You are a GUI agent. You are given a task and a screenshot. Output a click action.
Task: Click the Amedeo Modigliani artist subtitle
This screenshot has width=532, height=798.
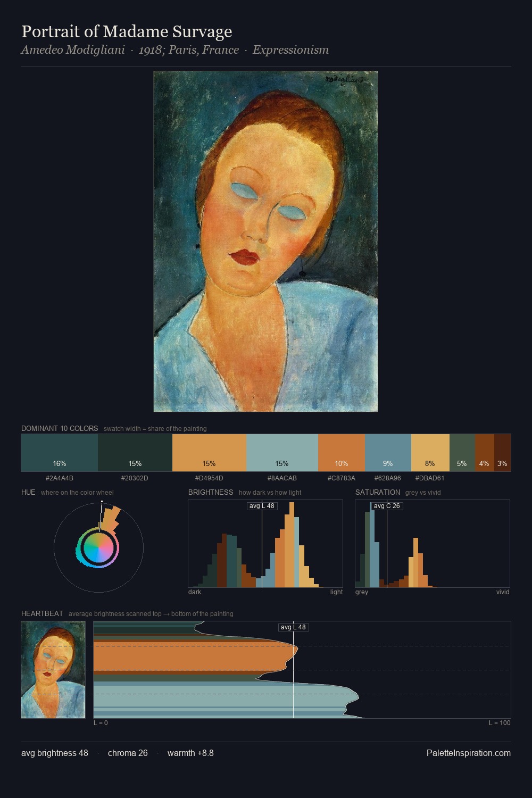coord(73,50)
